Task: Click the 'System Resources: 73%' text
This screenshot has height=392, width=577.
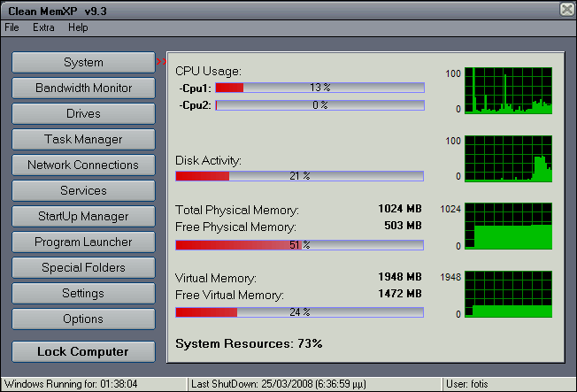Action: 249,344
